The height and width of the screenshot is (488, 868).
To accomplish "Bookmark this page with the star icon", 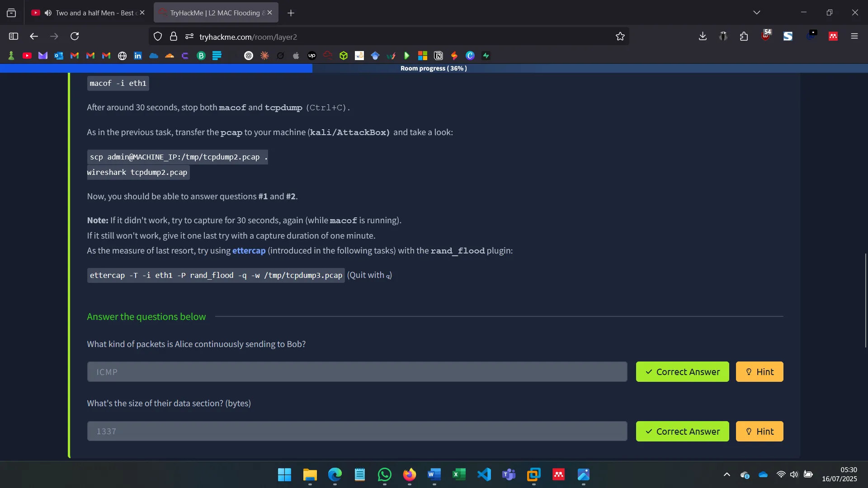I will (620, 36).
